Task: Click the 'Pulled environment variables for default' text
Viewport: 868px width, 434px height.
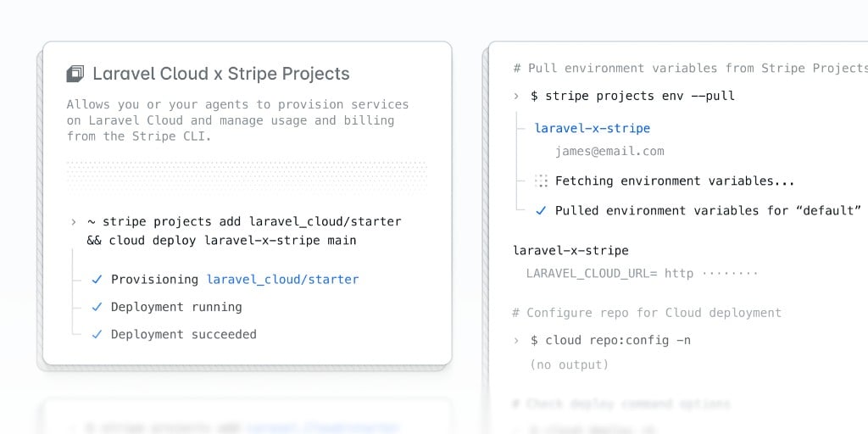Action: click(708, 211)
